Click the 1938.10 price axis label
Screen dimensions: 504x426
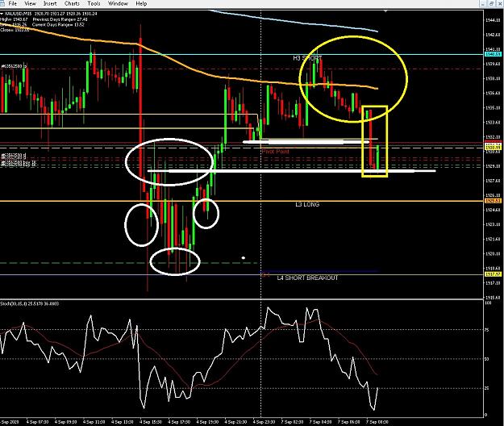pyautogui.click(x=494, y=78)
